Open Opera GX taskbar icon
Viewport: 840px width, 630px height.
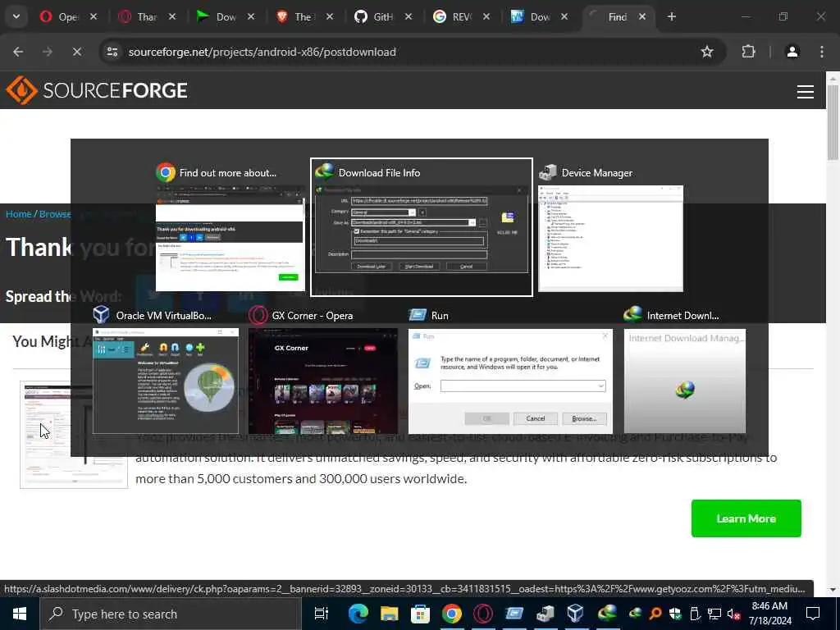click(x=482, y=614)
